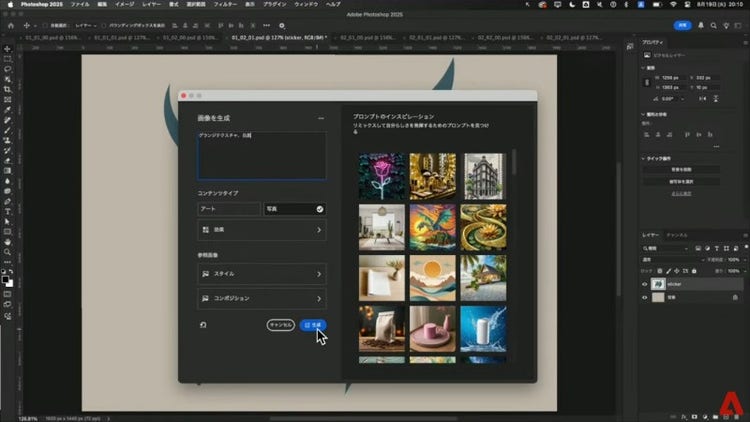Screen dimensions: 750x422
Task: Click the Home icon in options bar
Action: tap(11, 25)
